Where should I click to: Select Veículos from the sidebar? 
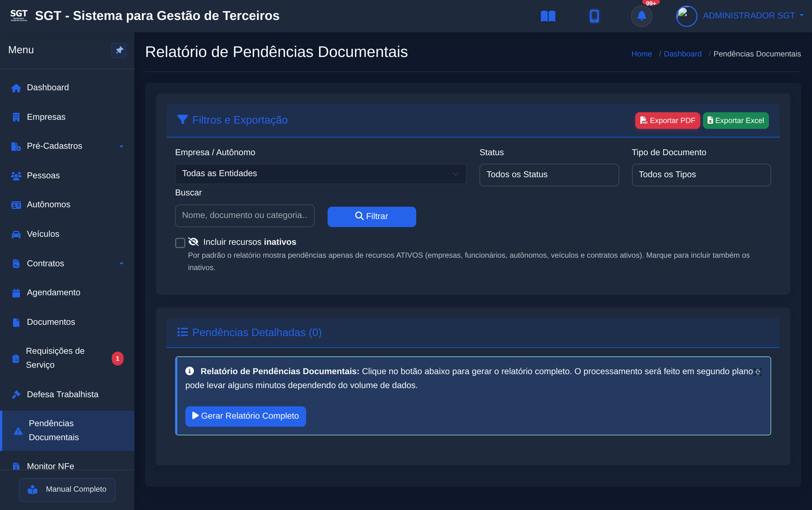pyautogui.click(x=67, y=234)
